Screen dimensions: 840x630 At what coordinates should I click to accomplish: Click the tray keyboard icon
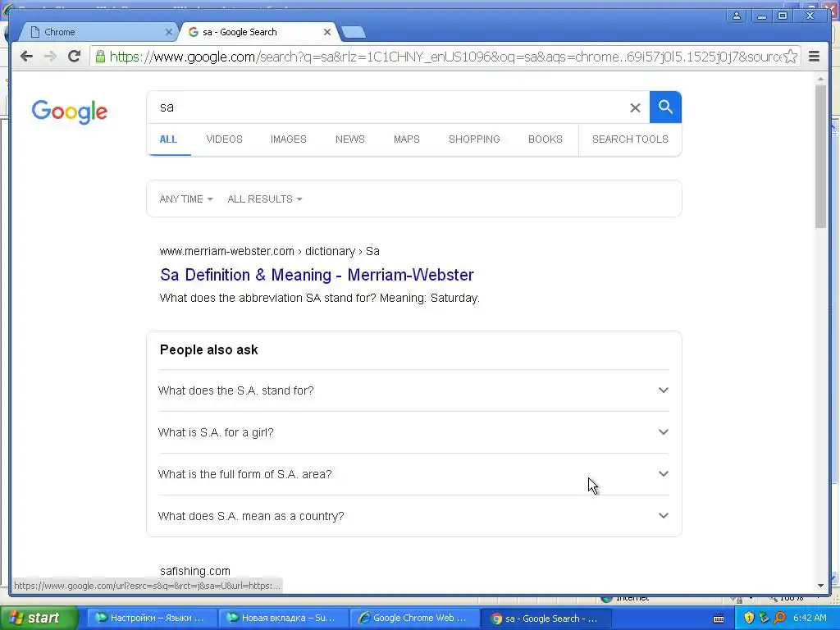pyautogui.click(x=719, y=619)
